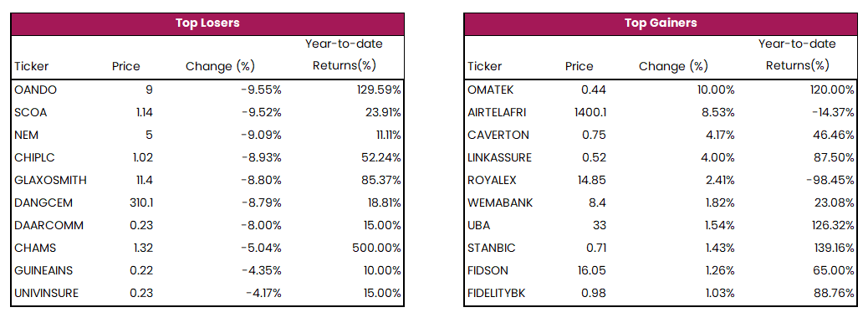Click the UNIVINSURE ticker cell
Screen dimensions: 868x328
tap(47, 293)
